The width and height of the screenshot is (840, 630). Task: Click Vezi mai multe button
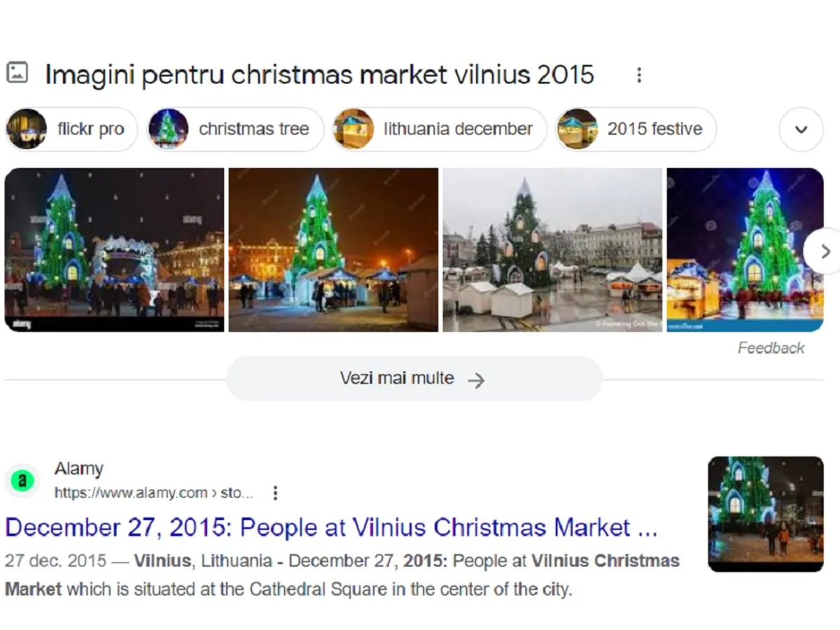click(x=414, y=379)
